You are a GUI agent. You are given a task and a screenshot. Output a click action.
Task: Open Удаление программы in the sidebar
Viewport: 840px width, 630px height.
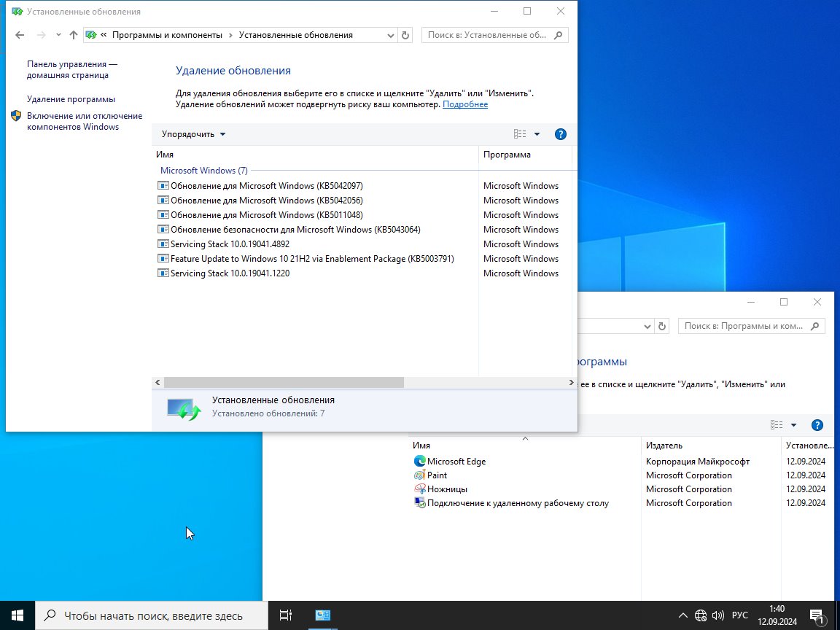coord(71,99)
